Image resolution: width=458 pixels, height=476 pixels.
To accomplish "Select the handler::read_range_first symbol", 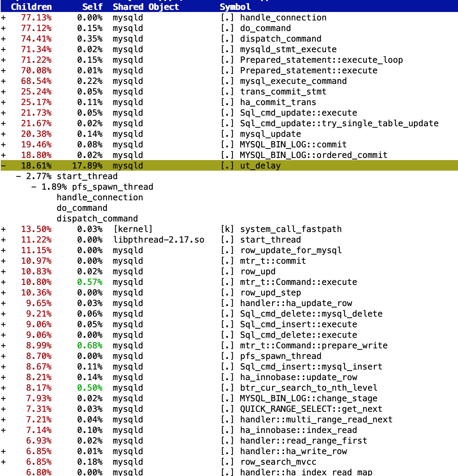I will (304, 441).
